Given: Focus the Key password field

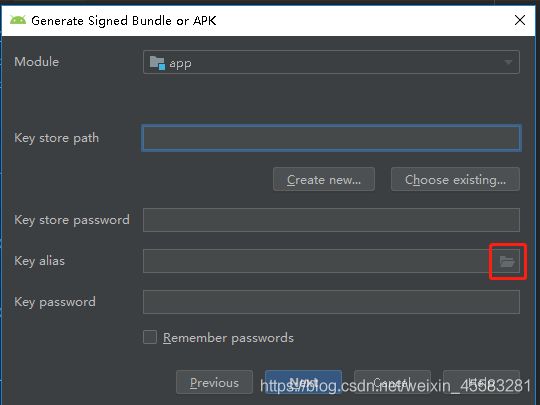Looking at the screenshot, I should click(331, 302).
